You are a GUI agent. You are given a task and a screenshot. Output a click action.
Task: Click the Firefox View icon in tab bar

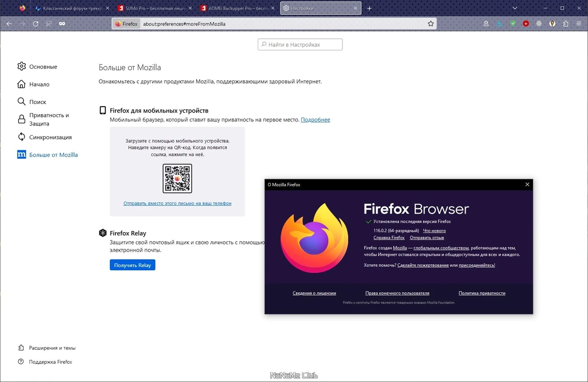pyautogui.click(x=22, y=8)
